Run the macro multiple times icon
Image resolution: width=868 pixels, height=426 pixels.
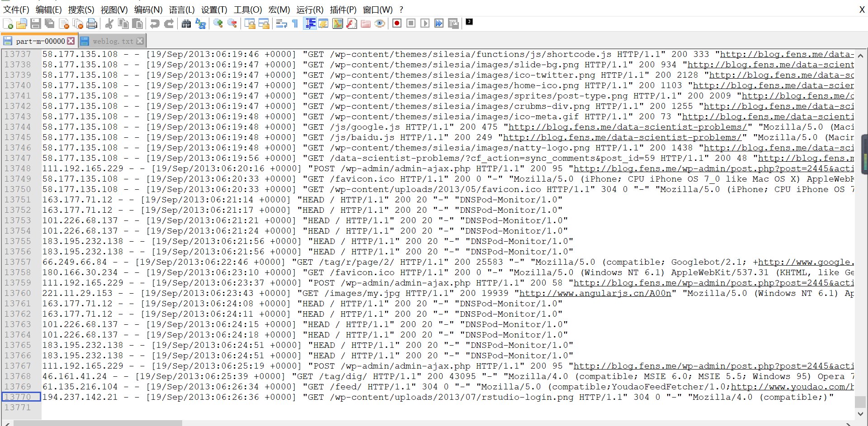[439, 23]
